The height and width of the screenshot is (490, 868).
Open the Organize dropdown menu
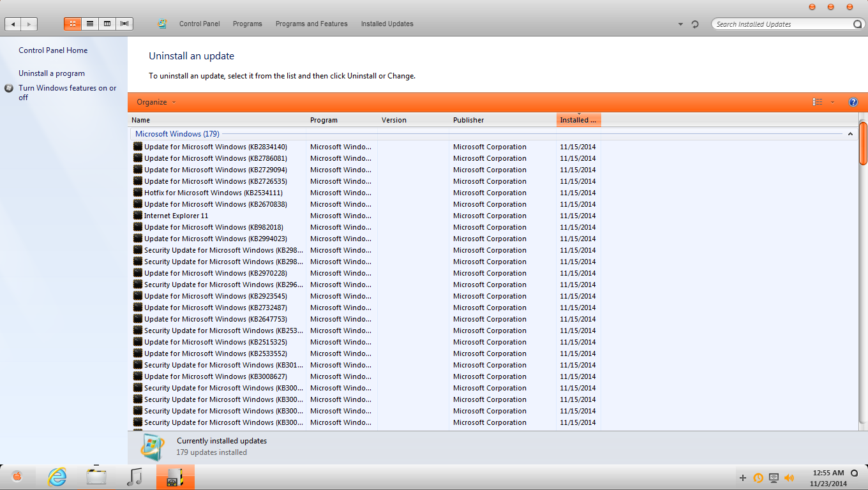pos(156,102)
